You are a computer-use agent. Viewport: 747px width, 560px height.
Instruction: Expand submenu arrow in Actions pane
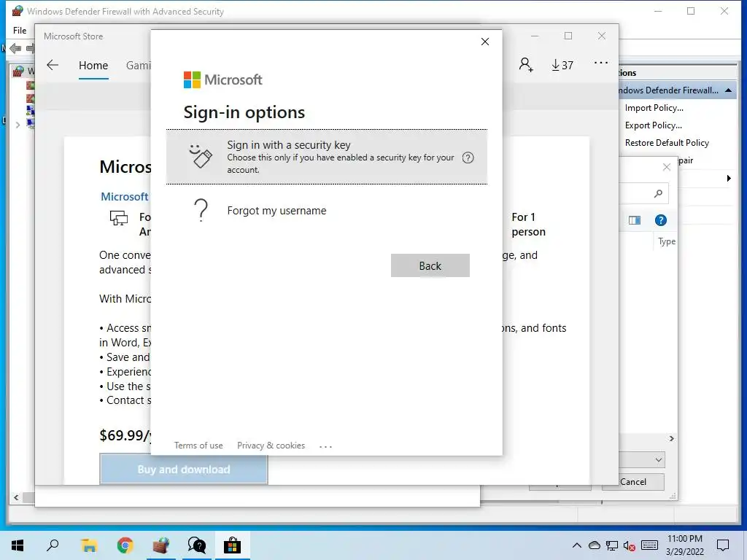[729, 179]
